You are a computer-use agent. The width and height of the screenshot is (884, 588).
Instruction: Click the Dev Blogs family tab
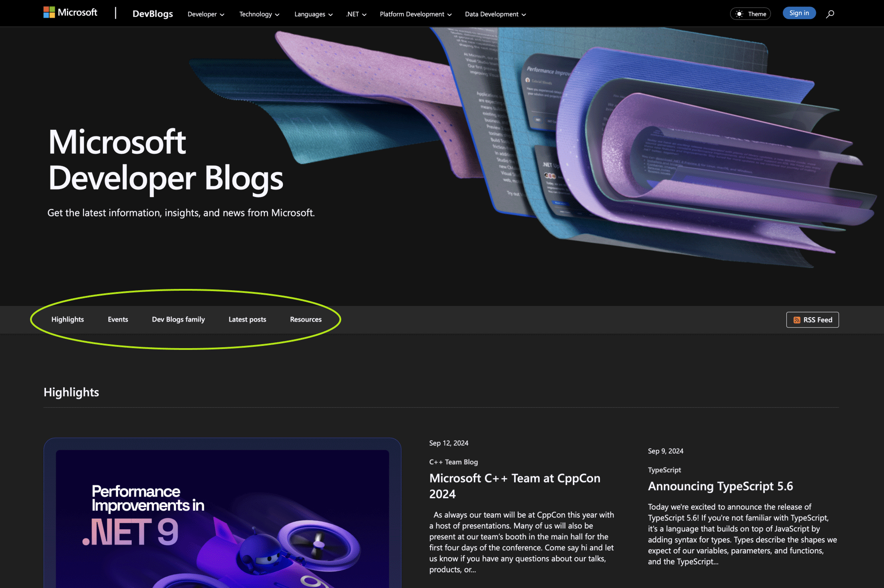click(178, 319)
